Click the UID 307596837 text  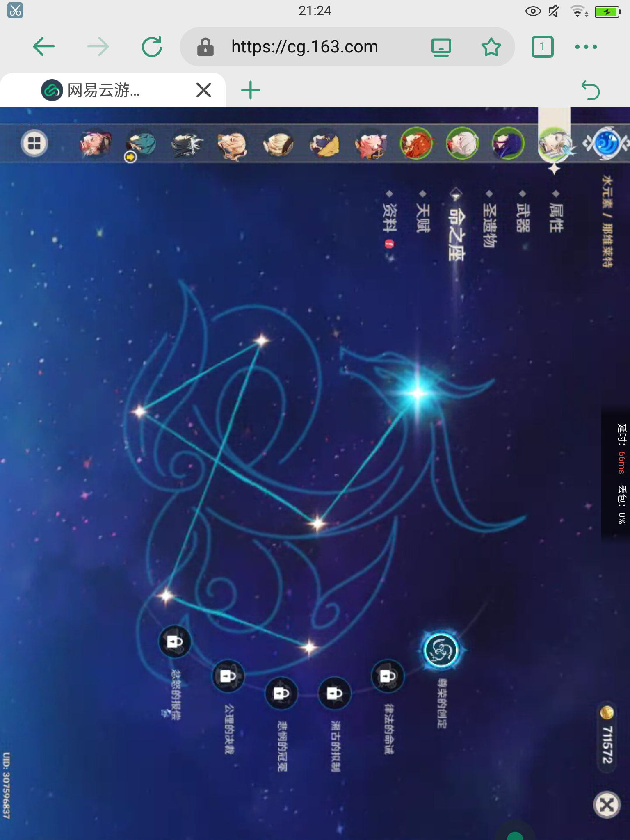(x=6, y=785)
